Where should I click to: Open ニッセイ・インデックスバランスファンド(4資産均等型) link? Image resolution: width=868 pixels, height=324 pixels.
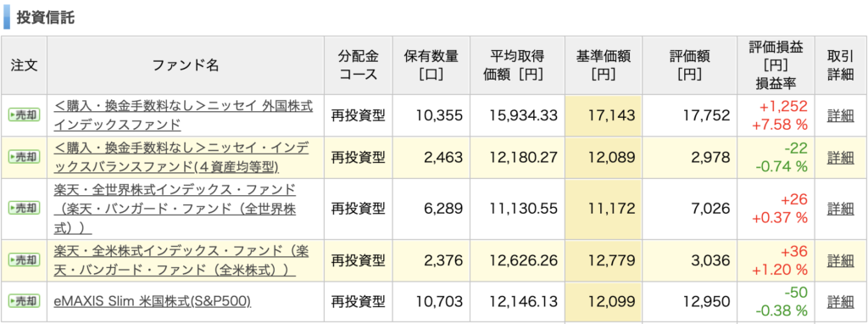coord(181,157)
